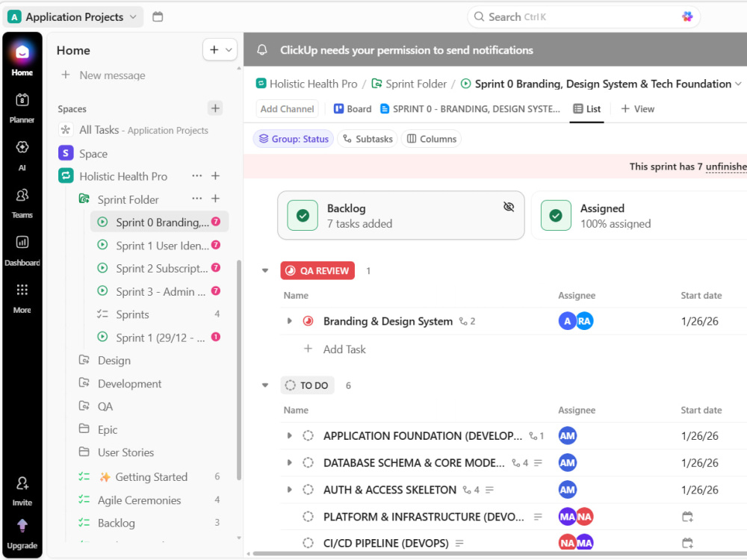Open the Dashboard icon
The height and width of the screenshot is (560, 747).
22,242
